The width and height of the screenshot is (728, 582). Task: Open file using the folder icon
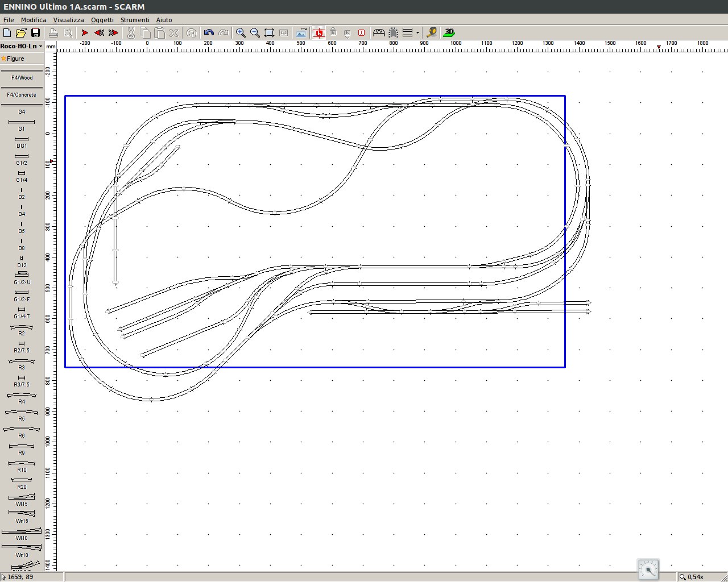(x=21, y=33)
